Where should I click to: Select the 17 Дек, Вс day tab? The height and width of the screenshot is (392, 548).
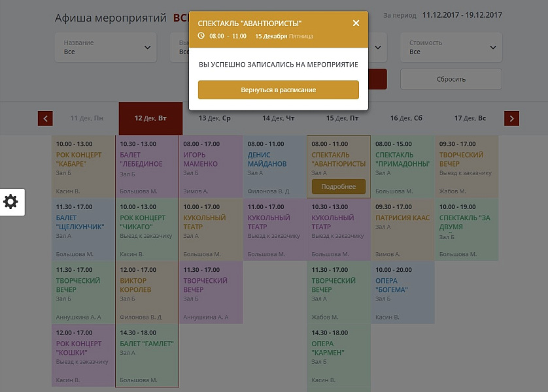click(x=470, y=118)
